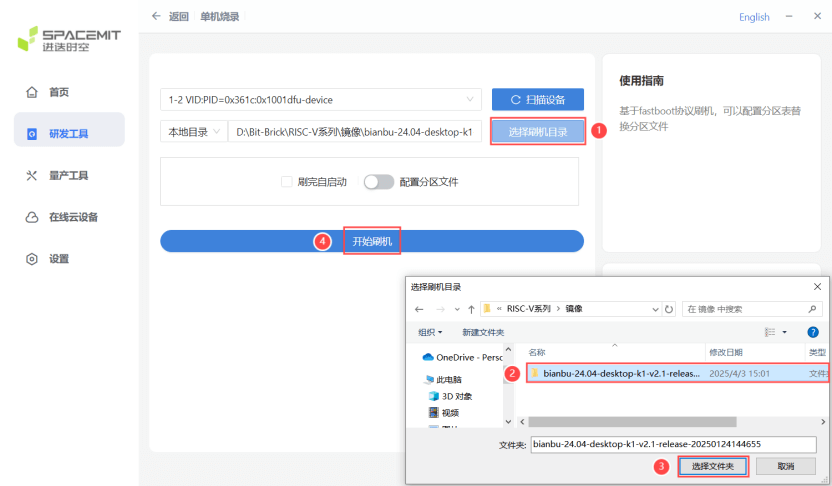Click the 文件夹 name input field
Screen dimensions: 832x486
[672, 444]
